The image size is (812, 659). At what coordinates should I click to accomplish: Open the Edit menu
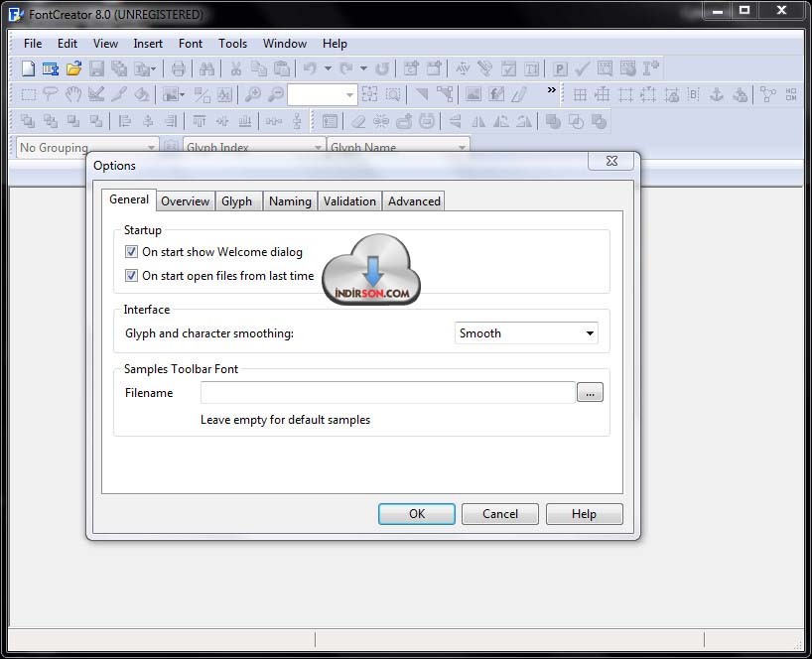68,44
